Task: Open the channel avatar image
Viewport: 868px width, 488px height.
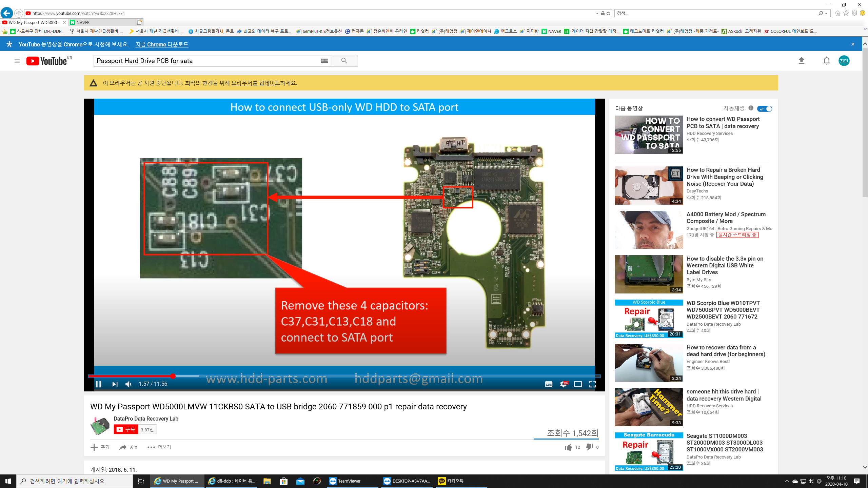Action: point(100,426)
